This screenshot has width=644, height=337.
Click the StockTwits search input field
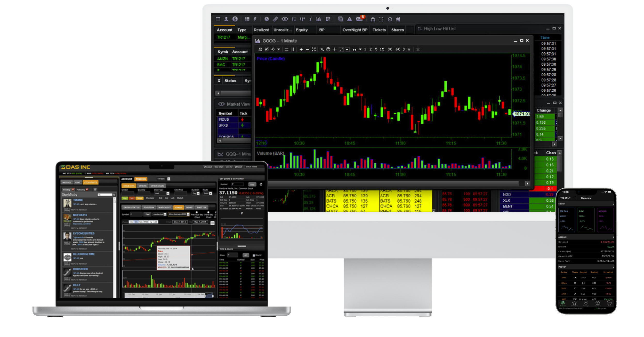click(104, 195)
